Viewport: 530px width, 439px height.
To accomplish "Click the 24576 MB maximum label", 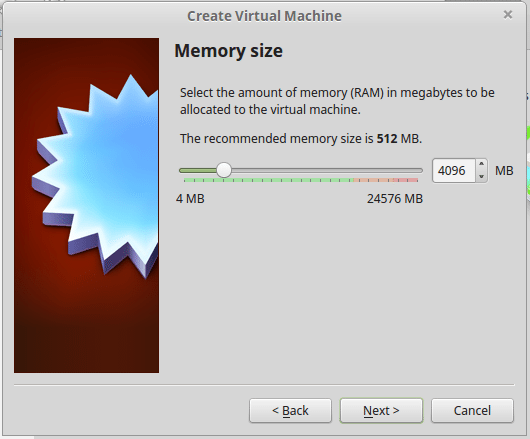I will (x=395, y=199).
